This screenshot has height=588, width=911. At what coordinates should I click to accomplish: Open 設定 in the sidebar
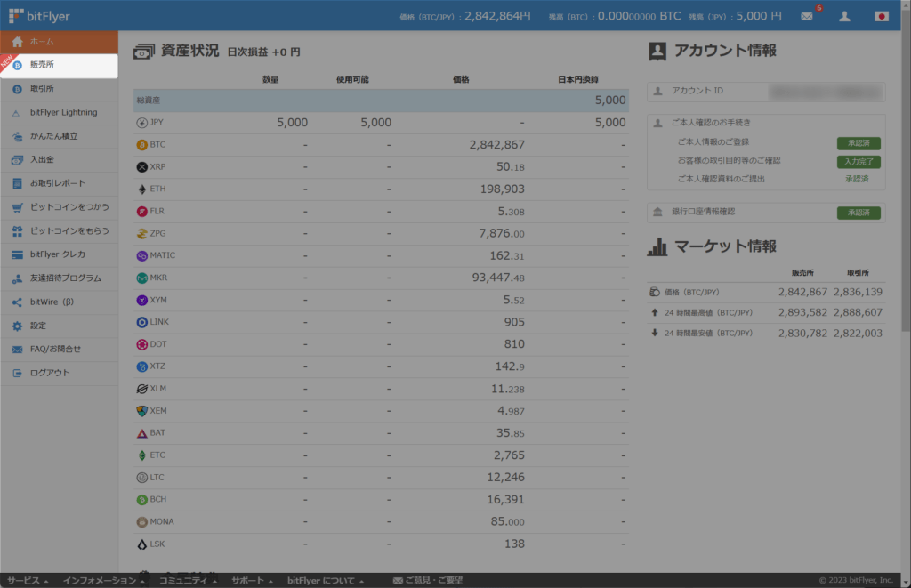[x=60, y=326]
